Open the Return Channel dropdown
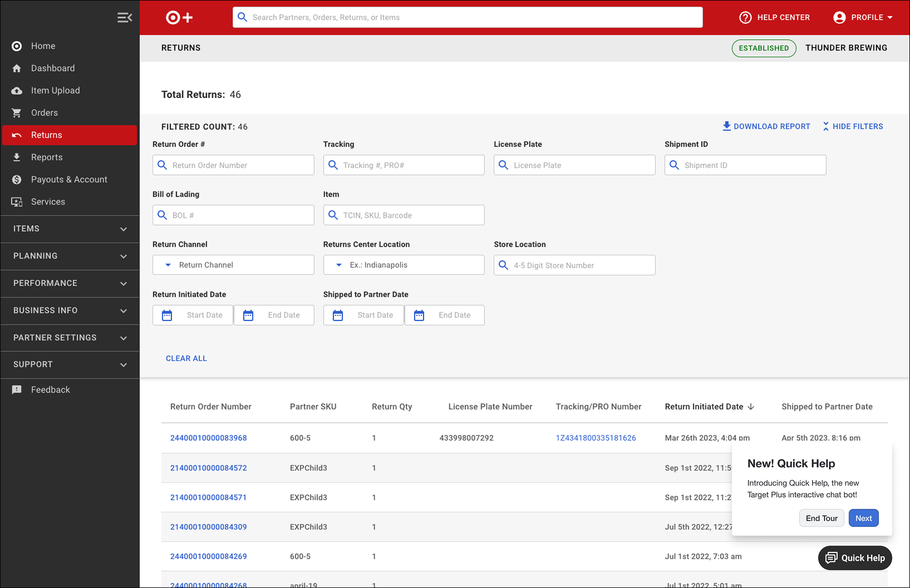Image resolution: width=910 pixels, height=588 pixels. tap(233, 265)
